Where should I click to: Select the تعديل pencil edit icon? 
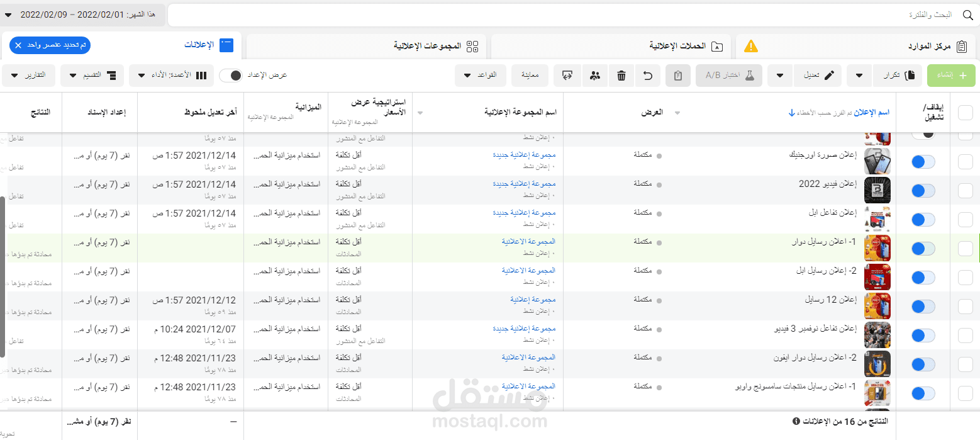[x=818, y=75]
